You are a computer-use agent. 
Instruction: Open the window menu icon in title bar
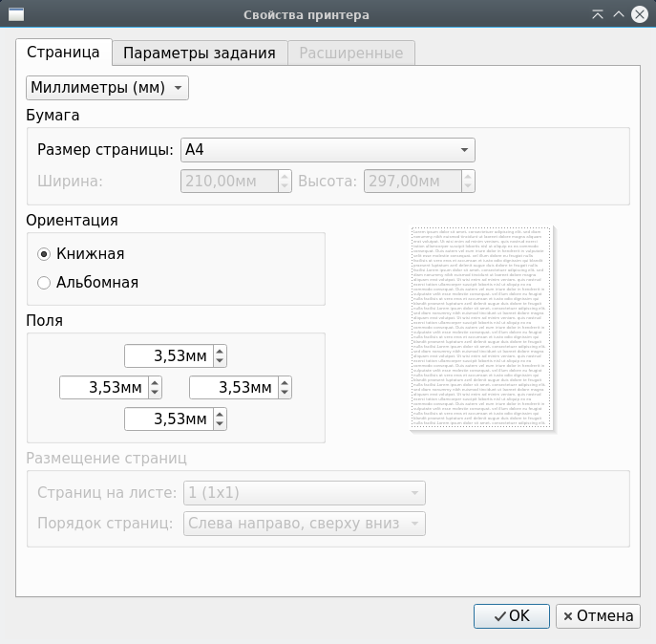pyautogui.click(x=16, y=14)
